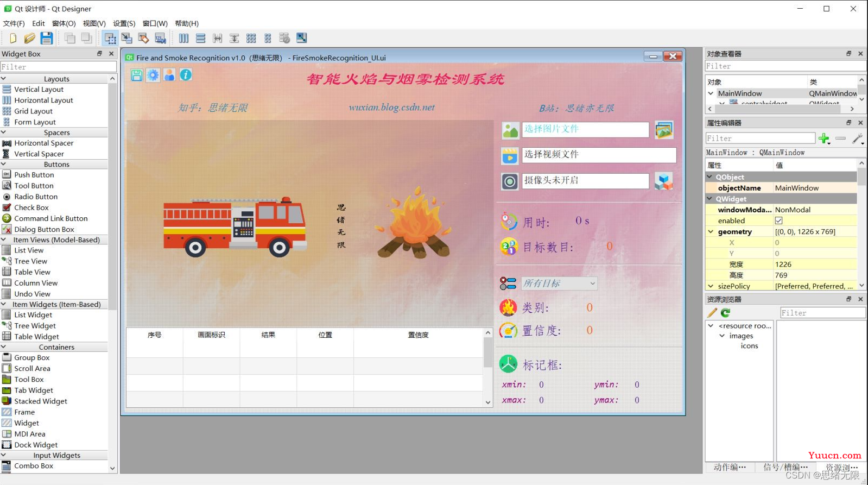Select Tool Button in Widget Box
This screenshot has width=868, height=485.
(34, 186)
